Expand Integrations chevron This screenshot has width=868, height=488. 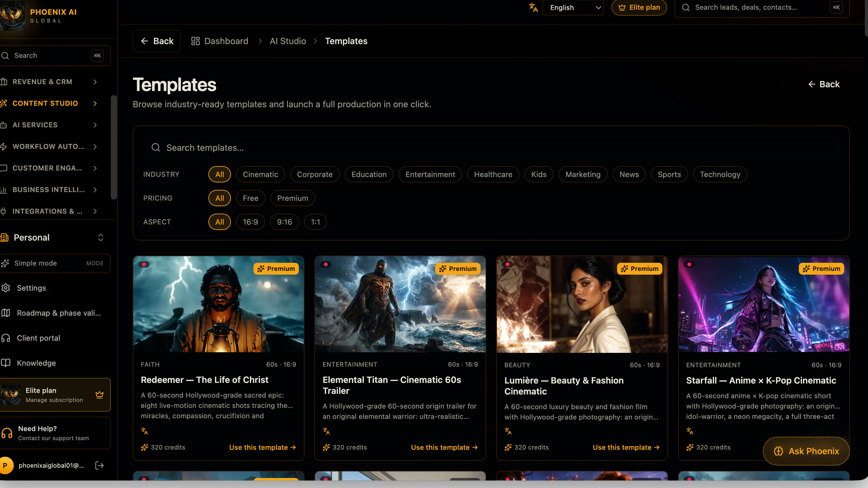coord(95,211)
